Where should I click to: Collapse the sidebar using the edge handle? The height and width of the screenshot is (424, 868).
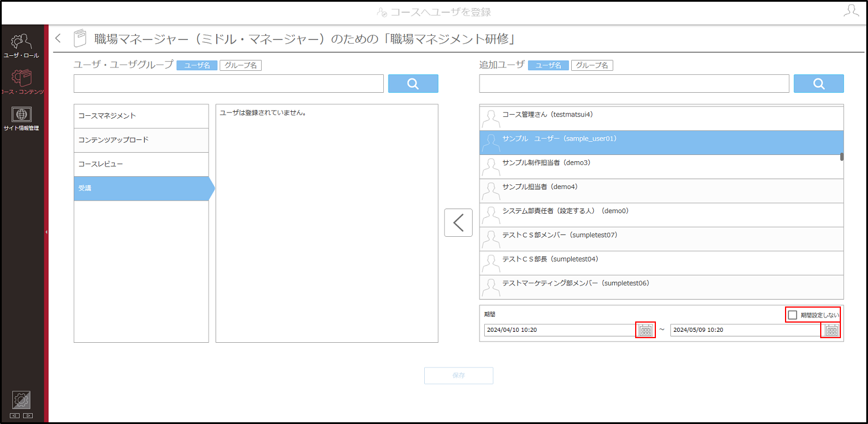tap(46, 232)
